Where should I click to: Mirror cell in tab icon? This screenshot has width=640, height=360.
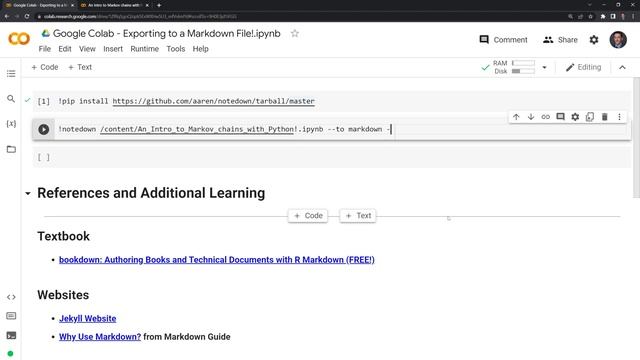click(590, 117)
